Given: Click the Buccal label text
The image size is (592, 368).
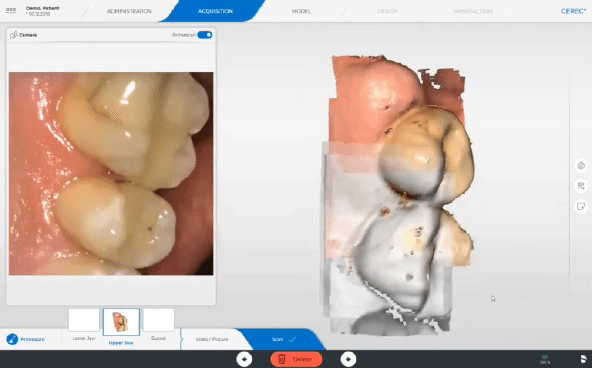Looking at the screenshot, I should (158, 338).
